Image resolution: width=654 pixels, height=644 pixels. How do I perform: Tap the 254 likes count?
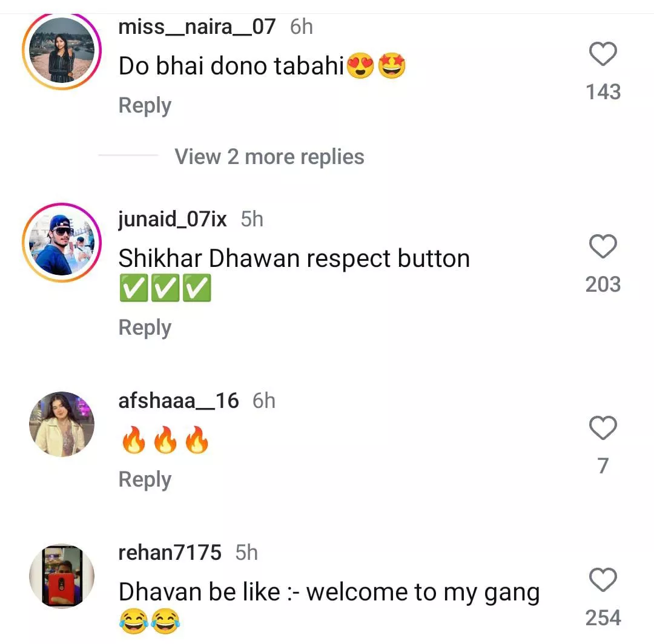coord(603,618)
